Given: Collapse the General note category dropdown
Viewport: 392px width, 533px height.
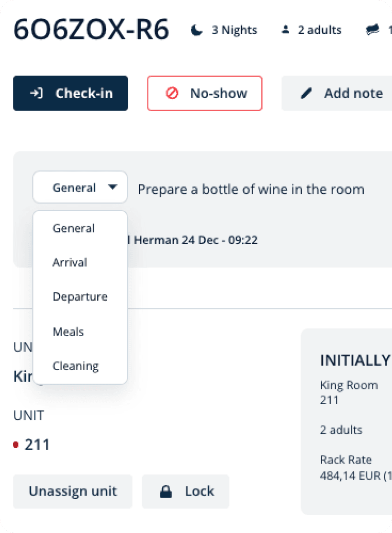Looking at the screenshot, I should pos(80,187).
